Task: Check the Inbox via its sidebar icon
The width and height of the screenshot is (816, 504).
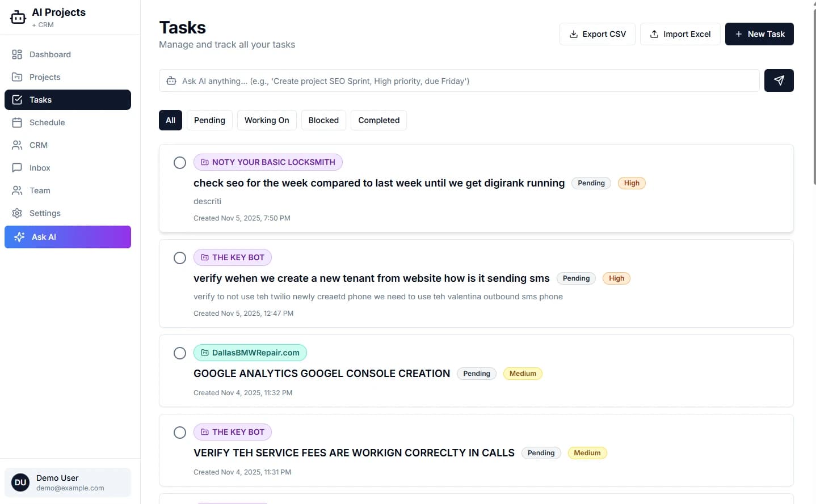Action: (18, 168)
